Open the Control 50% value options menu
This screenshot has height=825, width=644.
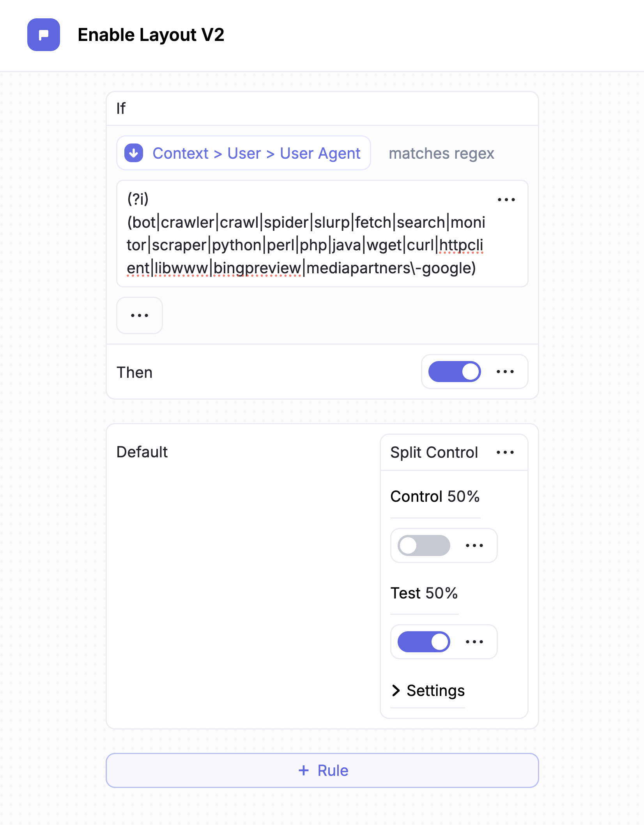point(474,545)
